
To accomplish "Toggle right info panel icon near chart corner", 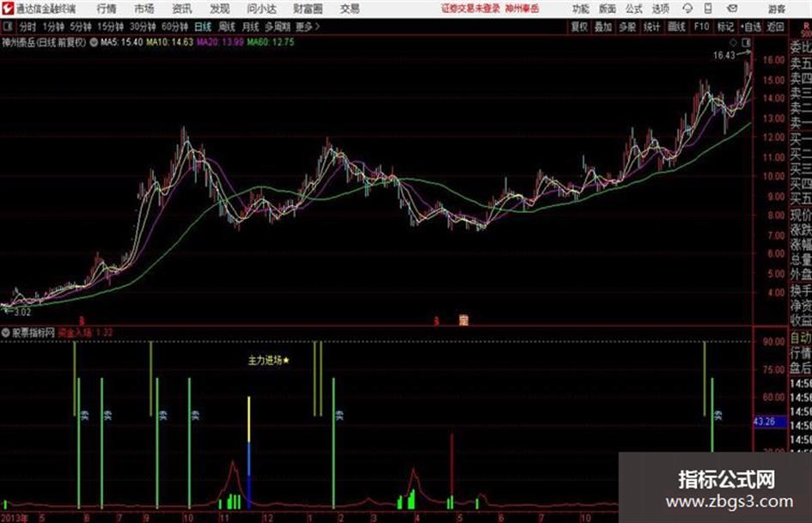I will (746, 42).
